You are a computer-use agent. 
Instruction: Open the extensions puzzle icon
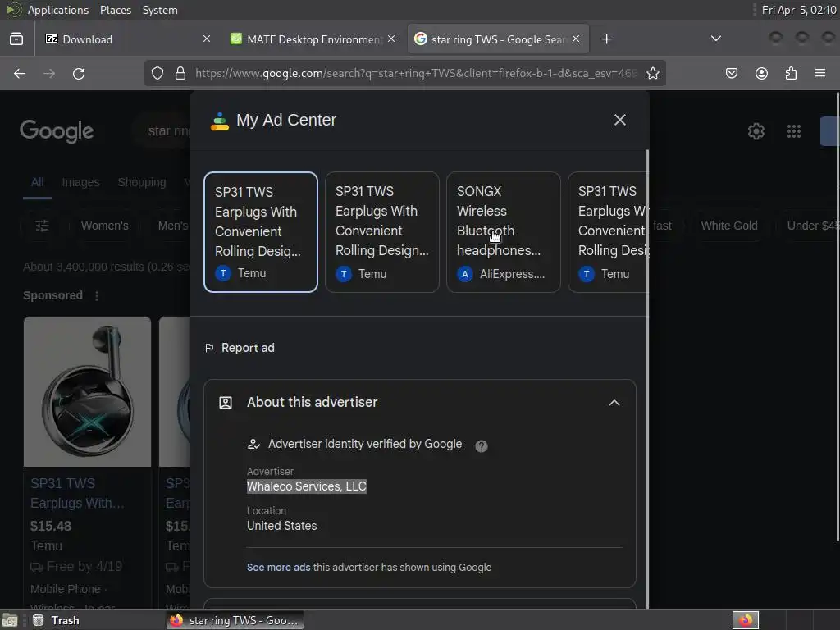tap(791, 73)
